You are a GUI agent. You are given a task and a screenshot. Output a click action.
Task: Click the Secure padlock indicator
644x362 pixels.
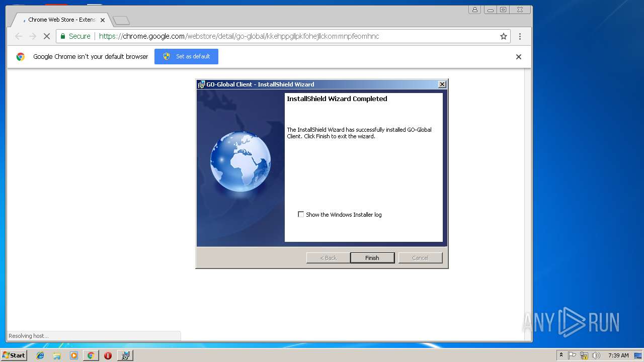point(75,36)
